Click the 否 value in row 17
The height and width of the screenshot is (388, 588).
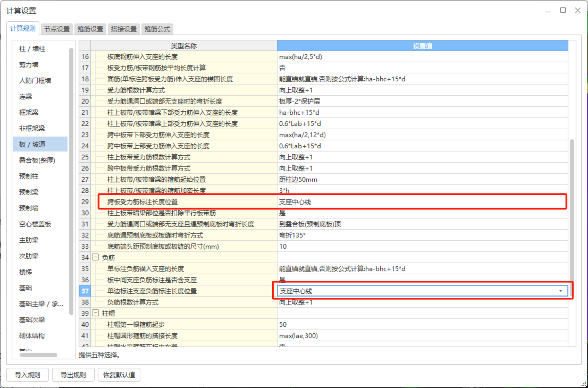click(x=422, y=68)
